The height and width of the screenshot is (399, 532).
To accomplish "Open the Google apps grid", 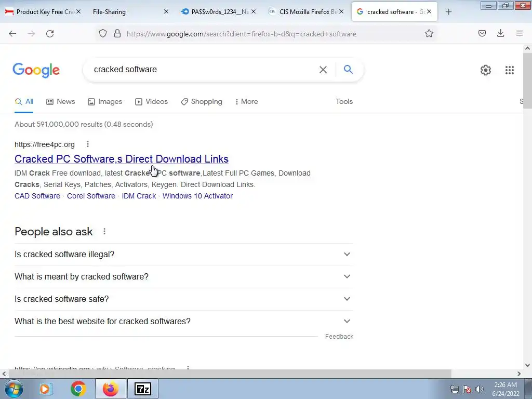I will pyautogui.click(x=509, y=70).
